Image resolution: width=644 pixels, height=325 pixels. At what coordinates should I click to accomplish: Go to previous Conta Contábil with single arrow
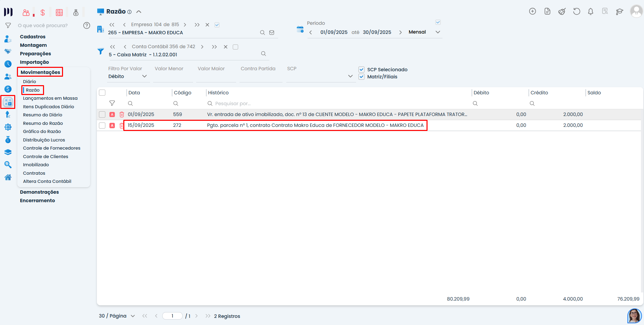pyautogui.click(x=125, y=47)
